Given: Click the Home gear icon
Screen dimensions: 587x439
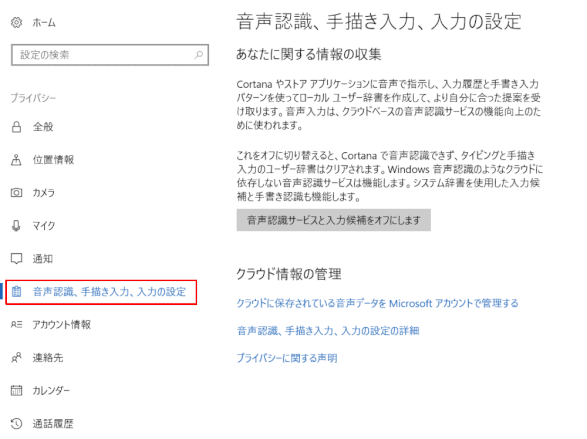Looking at the screenshot, I should pos(16,22).
